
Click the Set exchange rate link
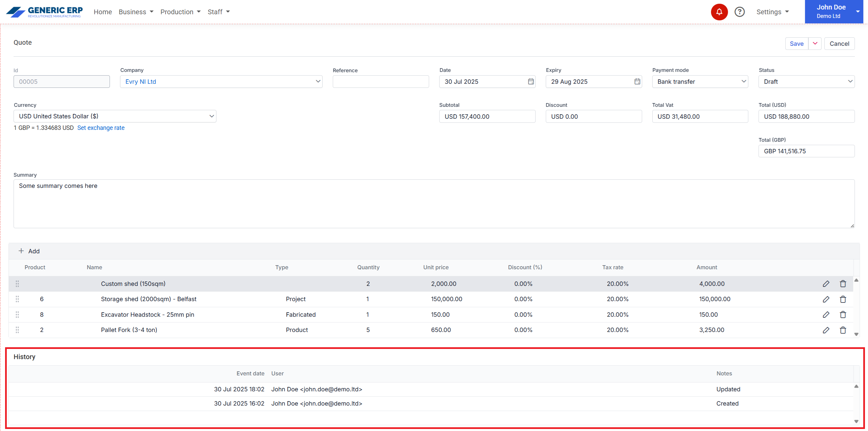click(101, 128)
